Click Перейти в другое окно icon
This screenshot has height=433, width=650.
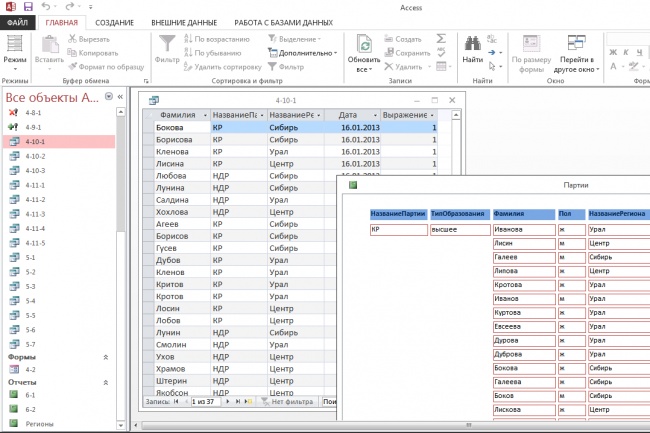click(x=577, y=44)
